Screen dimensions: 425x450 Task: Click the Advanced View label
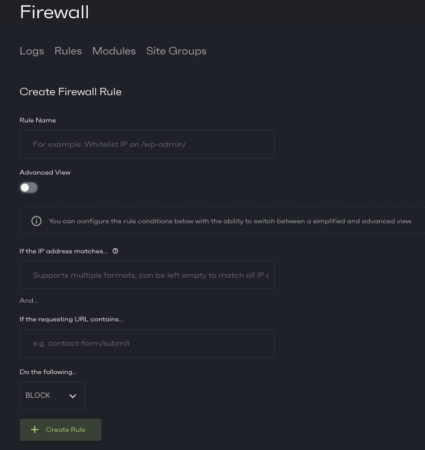pyautogui.click(x=45, y=172)
